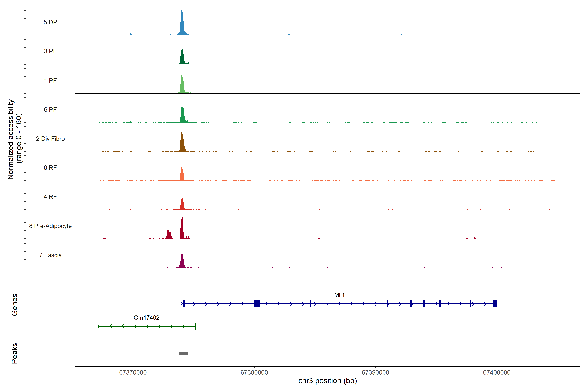Click the gray peak region bar
Screen dimensions: 588x392
(x=183, y=353)
